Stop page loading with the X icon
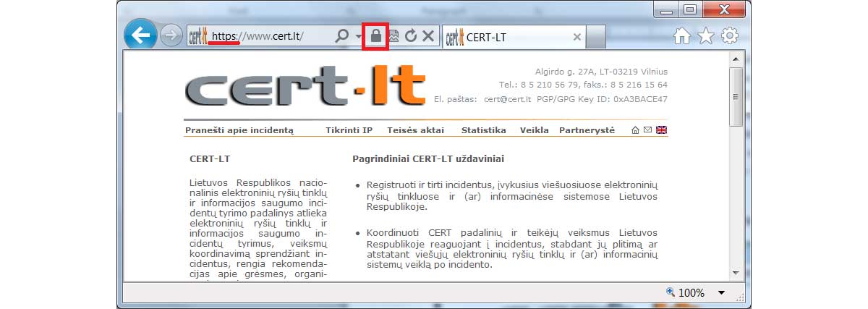Image resolution: width=868 pixels, height=309 pixels. [428, 35]
